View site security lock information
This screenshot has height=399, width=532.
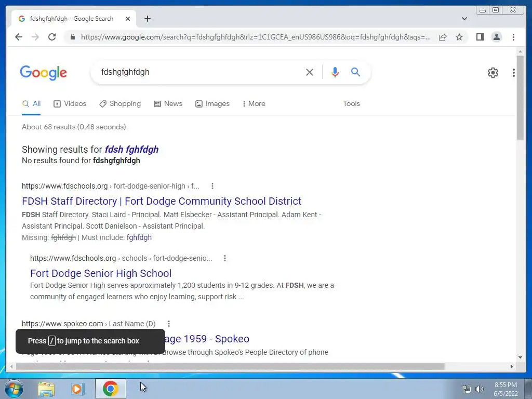point(72,37)
